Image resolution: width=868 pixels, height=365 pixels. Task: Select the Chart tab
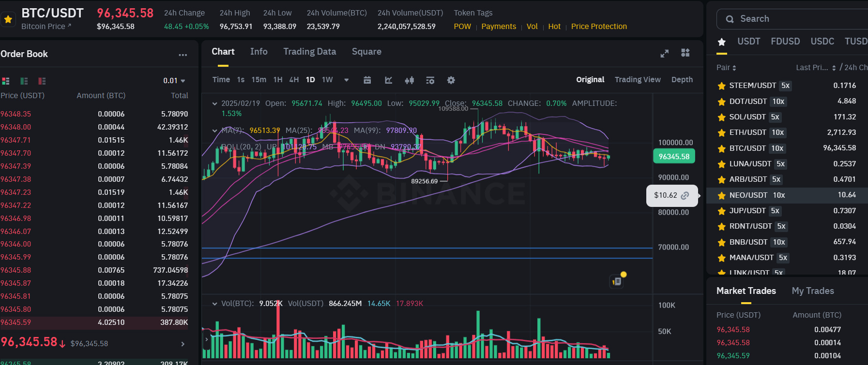pos(223,52)
